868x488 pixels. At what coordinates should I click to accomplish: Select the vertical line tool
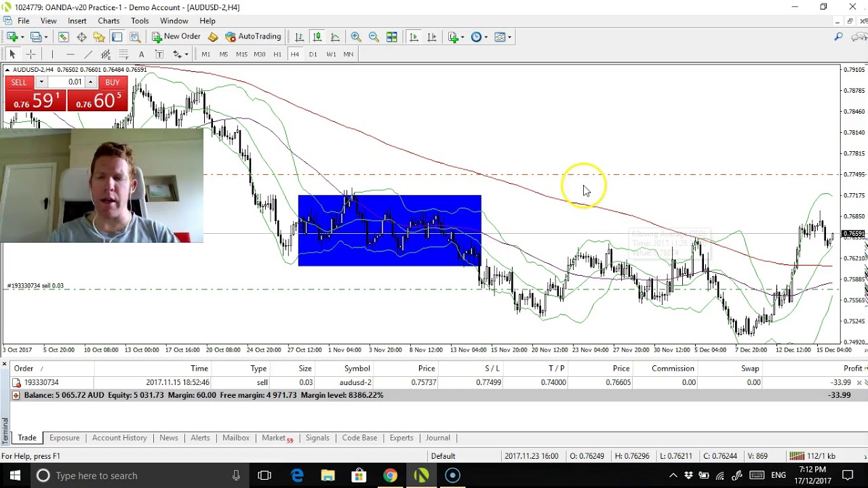point(52,54)
